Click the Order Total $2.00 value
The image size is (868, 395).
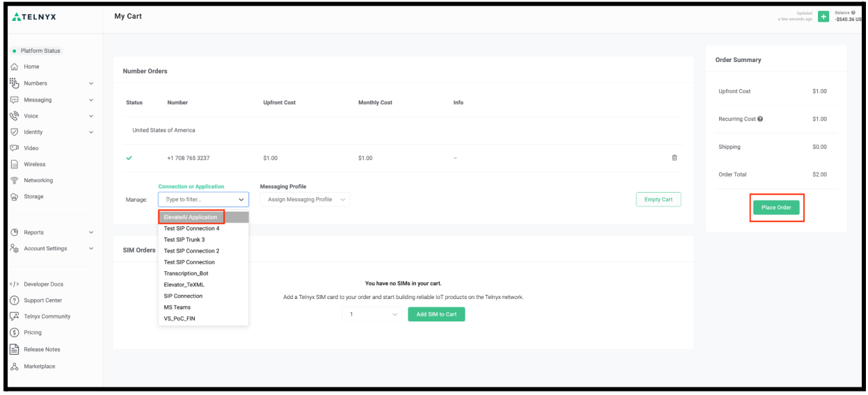819,175
